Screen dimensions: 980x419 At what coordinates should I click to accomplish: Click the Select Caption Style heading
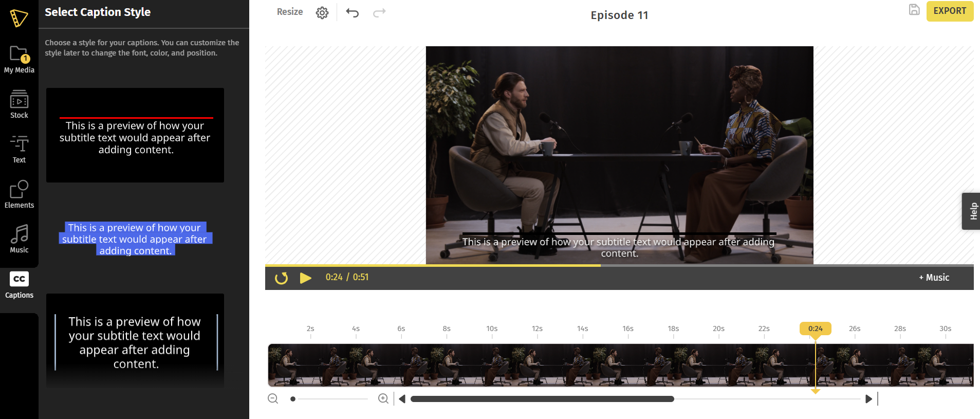tap(98, 12)
